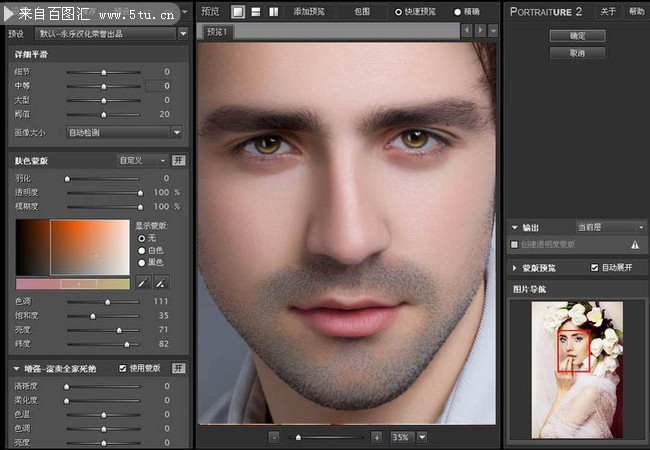Select the 精确 accurate preview radio

[x=457, y=12]
